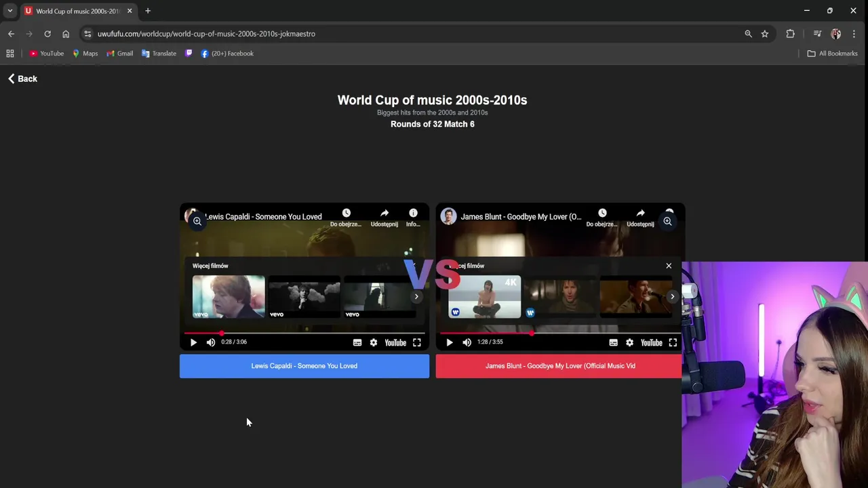
Task: Open Gmail bookmark
Action: (120, 54)
